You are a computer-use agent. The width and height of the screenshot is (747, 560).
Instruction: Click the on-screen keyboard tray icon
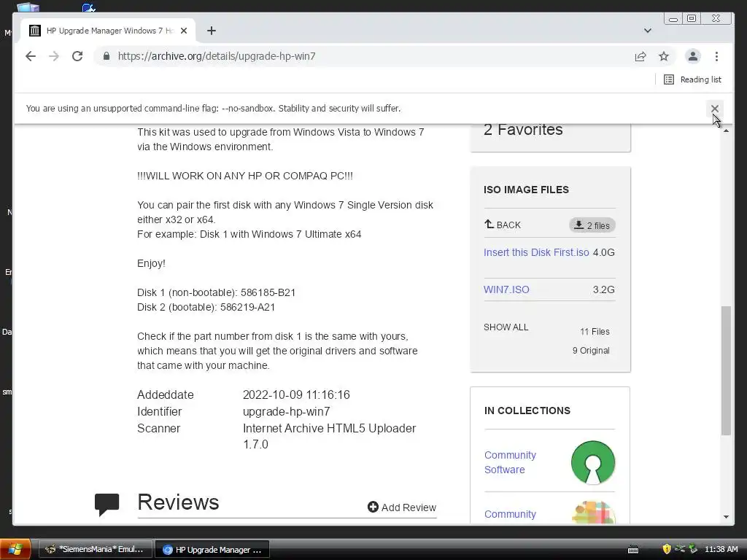(x=633, y=549)
